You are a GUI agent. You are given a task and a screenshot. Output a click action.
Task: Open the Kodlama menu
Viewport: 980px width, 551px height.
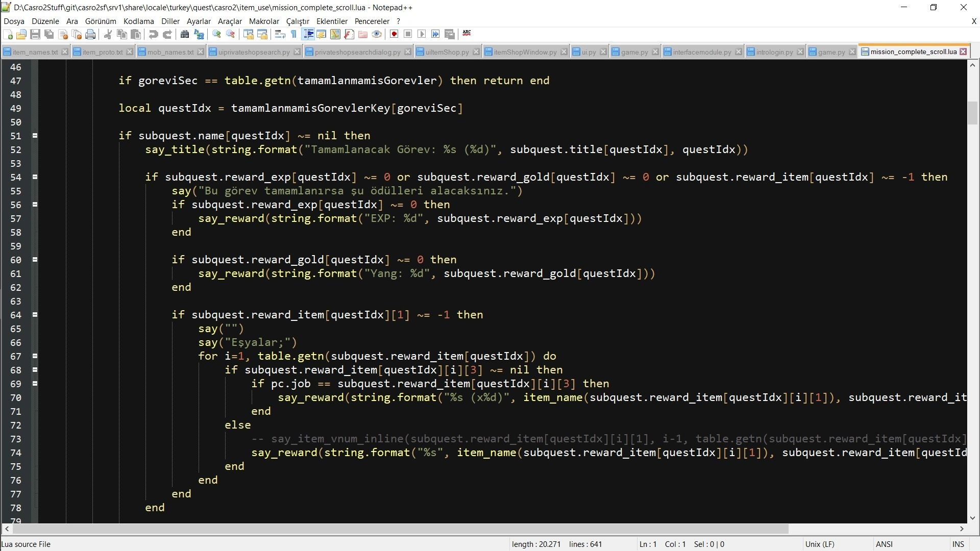click(x=138, y=21)
